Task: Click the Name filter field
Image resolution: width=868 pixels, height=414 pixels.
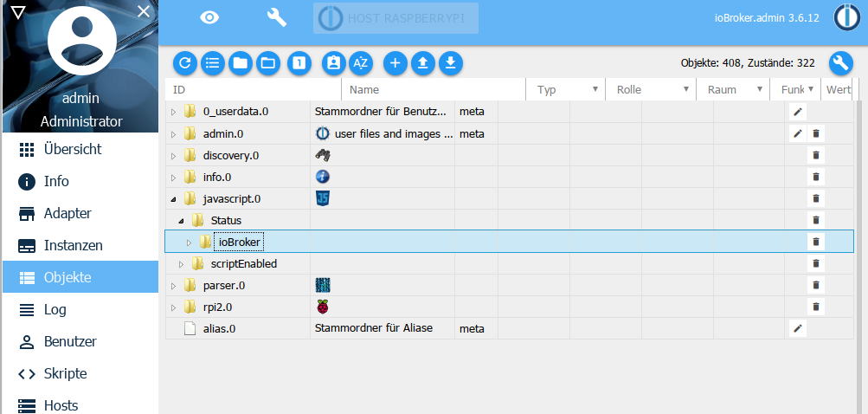Action: [x=434, y=89]
